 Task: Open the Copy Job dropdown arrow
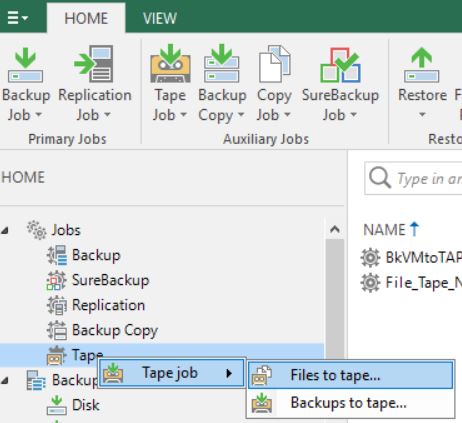(287, 115)
